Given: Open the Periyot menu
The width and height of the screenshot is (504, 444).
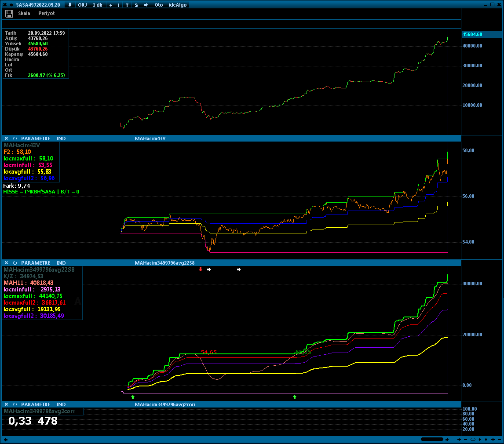Looking at the screenshot, I should coord(46,13).
